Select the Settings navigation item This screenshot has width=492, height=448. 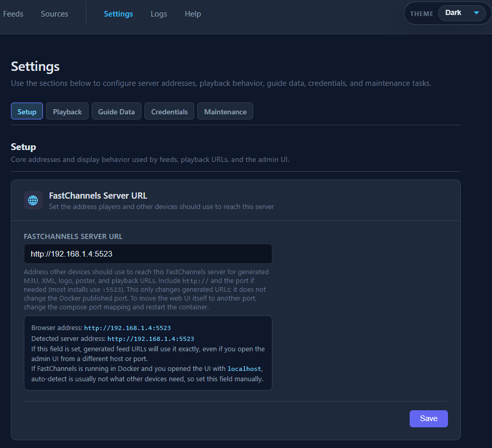[x=118, y=14]
